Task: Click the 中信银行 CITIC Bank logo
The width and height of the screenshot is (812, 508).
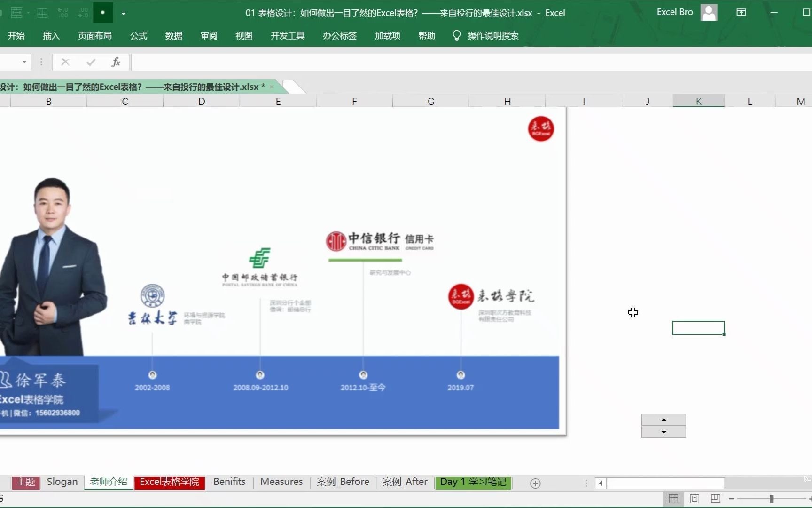Action: click(x=380, y=241)
